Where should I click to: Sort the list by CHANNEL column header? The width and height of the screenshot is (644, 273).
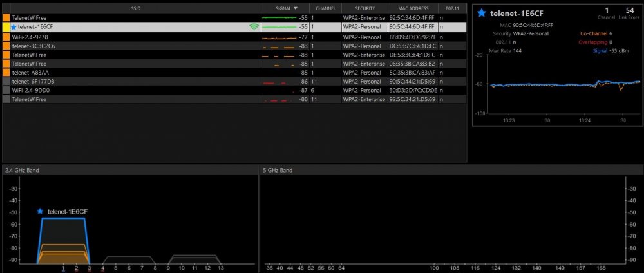[x=325, y=8]
